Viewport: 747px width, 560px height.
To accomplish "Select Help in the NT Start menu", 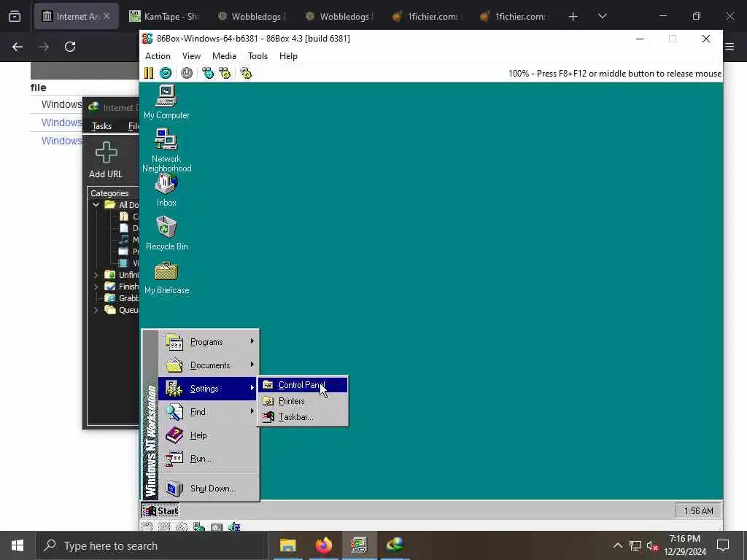I will point(209,435).
